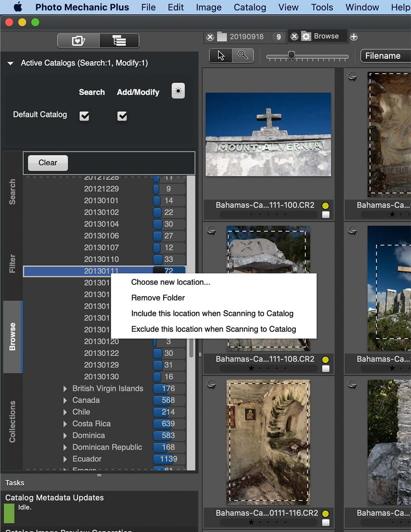411x532 pixels.
Task: Choose Include this location when Scanning to Catalog
Action: [212, 313]
